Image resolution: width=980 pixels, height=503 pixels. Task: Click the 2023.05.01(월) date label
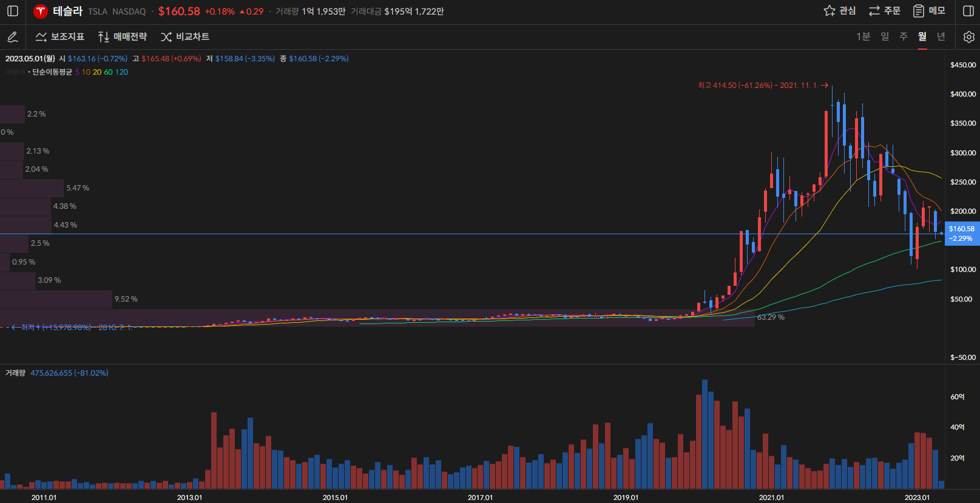pyautogui.click(x=30, y=59)
